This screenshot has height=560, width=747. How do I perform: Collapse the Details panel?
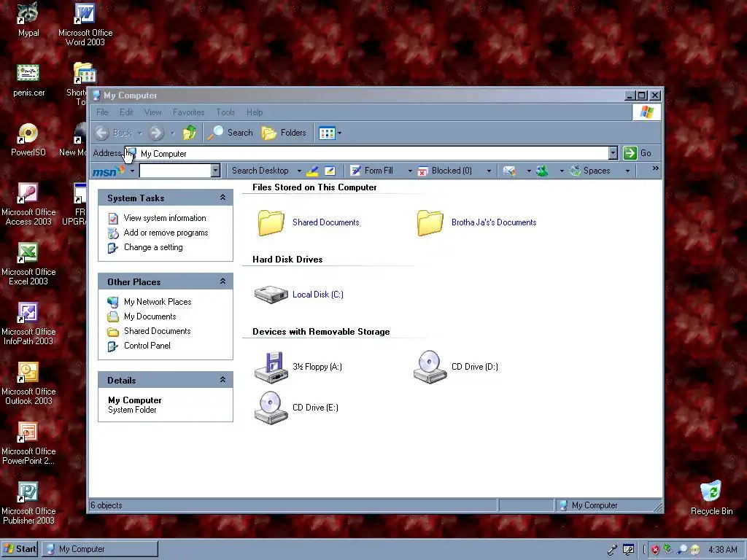point(222,380)
